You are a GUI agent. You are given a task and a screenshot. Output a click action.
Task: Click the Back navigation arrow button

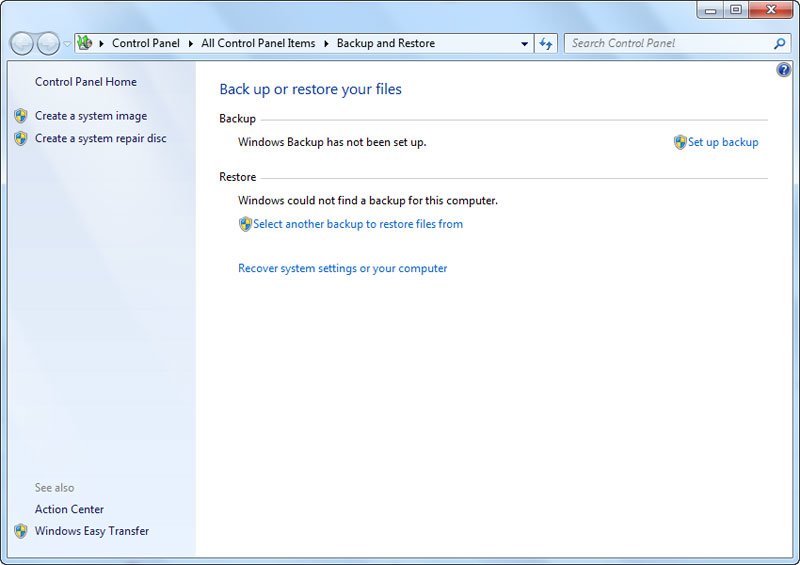tap(22, 44)
